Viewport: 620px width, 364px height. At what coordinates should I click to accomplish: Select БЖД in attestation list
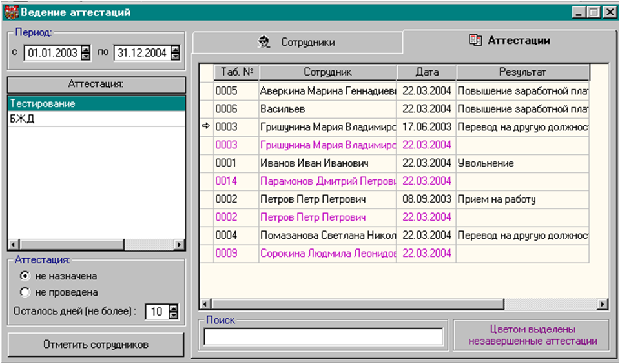point(96,119)
